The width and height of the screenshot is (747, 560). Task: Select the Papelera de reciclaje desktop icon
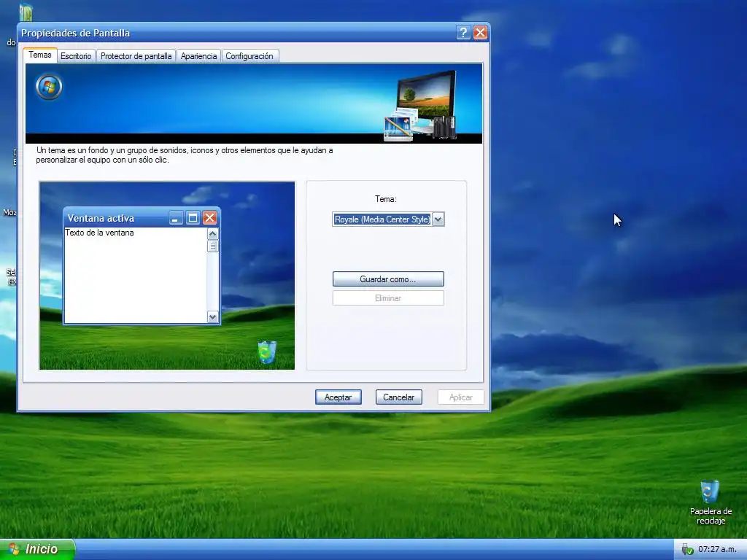tap(711, 502)
